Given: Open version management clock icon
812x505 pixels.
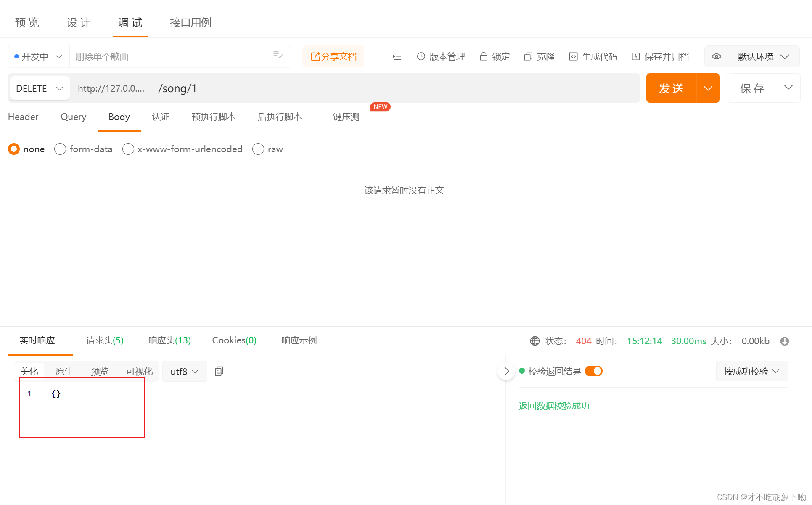Looking at the screenshot, I should pos(421,56).
